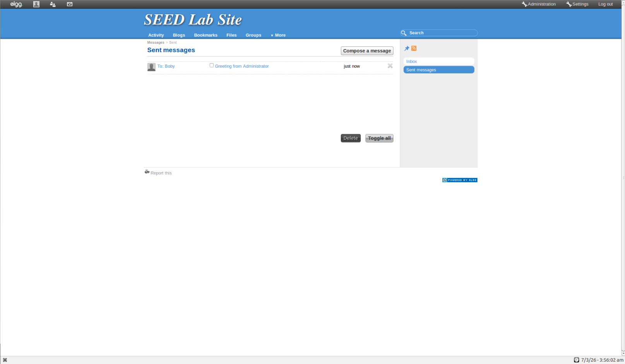Open the profile avatar icon in top bar
Screen dimensions: 625x364
pos(36,4)
